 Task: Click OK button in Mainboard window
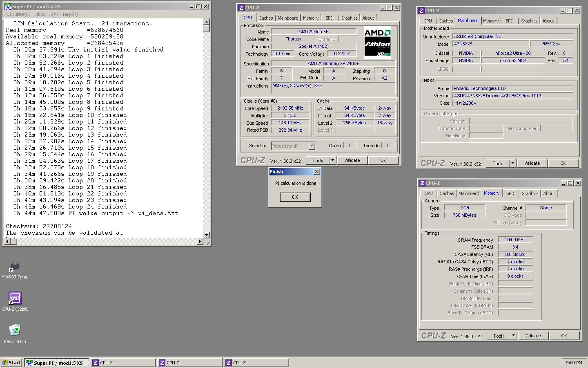click(x=563, y=163)
